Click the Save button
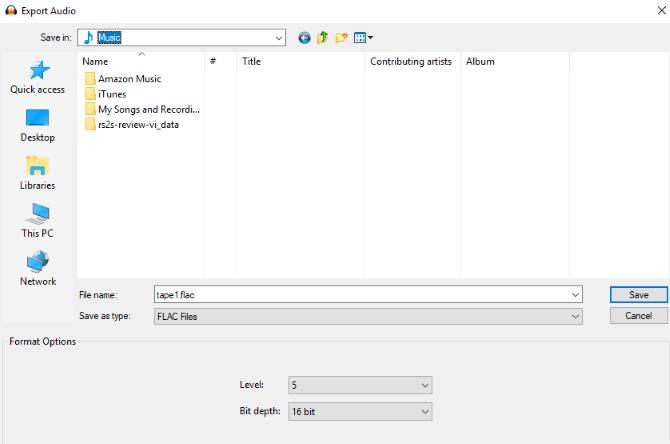The height and width of the screenshot is (444, 670). coord(638,295)
